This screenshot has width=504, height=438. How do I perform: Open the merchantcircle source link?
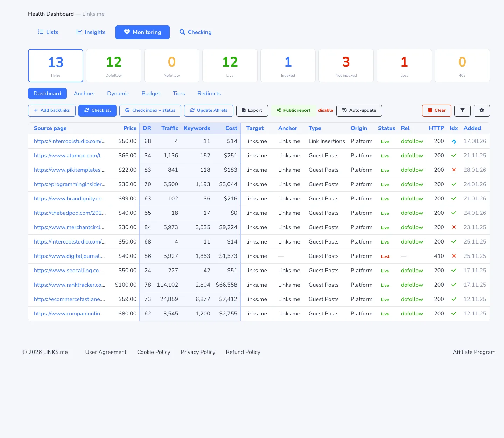[69, 227]
